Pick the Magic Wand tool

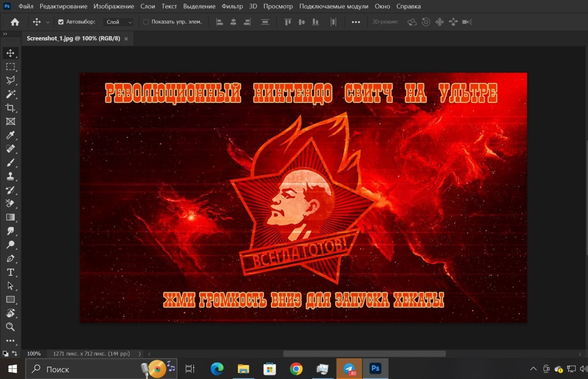[10, 94]
